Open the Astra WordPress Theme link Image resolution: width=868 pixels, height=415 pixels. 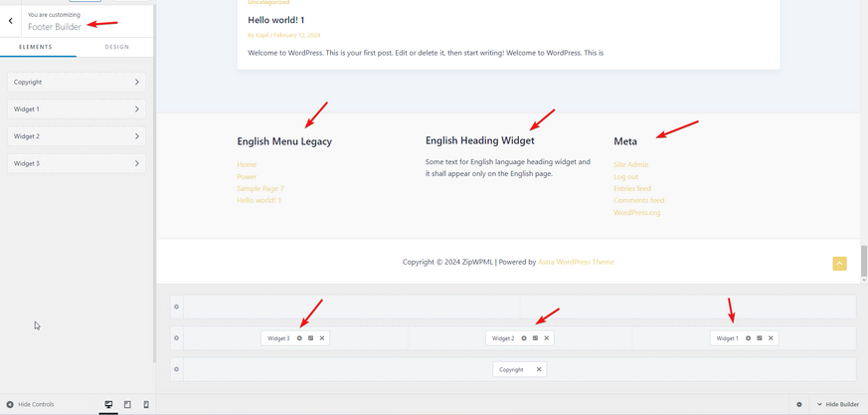click(576, 263)
